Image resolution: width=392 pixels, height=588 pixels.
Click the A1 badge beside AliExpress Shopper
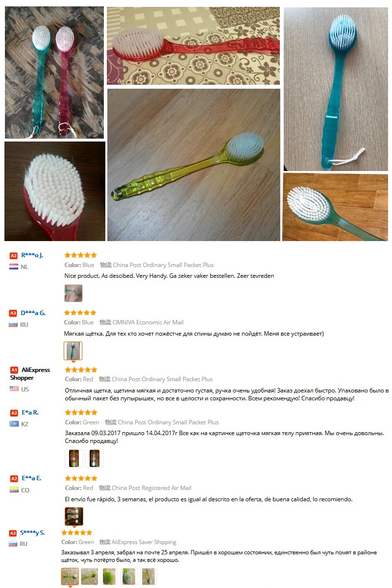(x=14, y=370)
